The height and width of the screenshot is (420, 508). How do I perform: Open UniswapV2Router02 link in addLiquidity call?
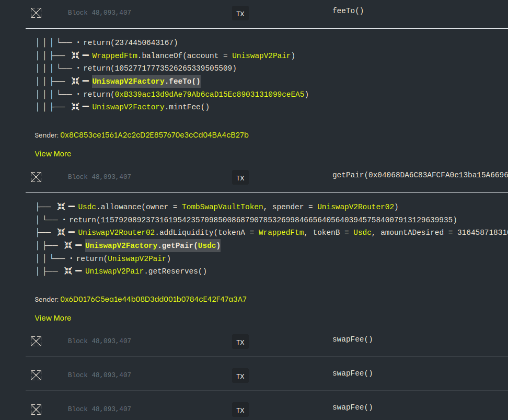pyautogui.click(x=117, y=232)
